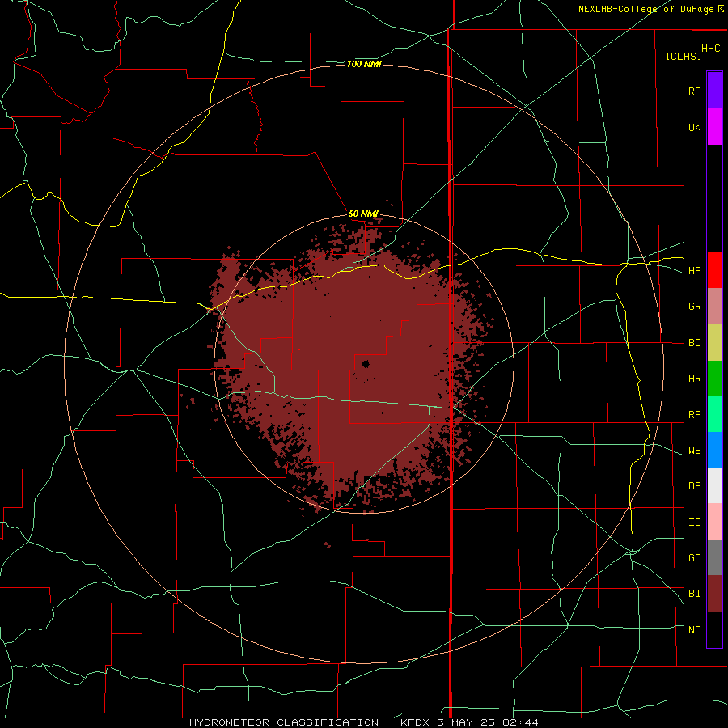Click the ND black legend swatch
The height and width of the screenshot is (728, 728).
coord(714,629)
